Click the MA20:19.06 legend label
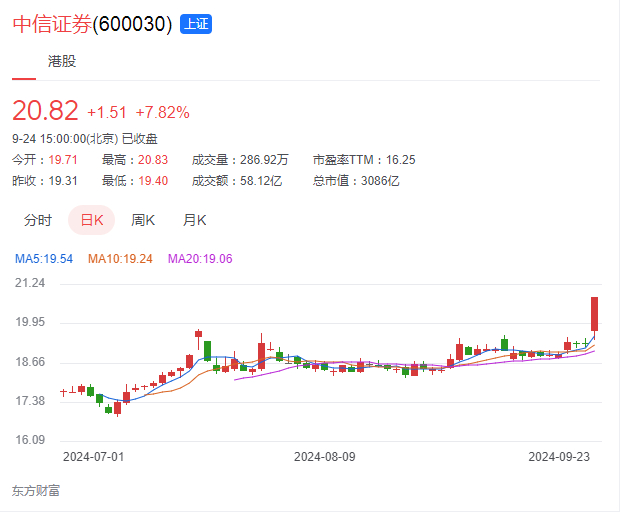Screen dimensions: 620x512 pos(200,259)
